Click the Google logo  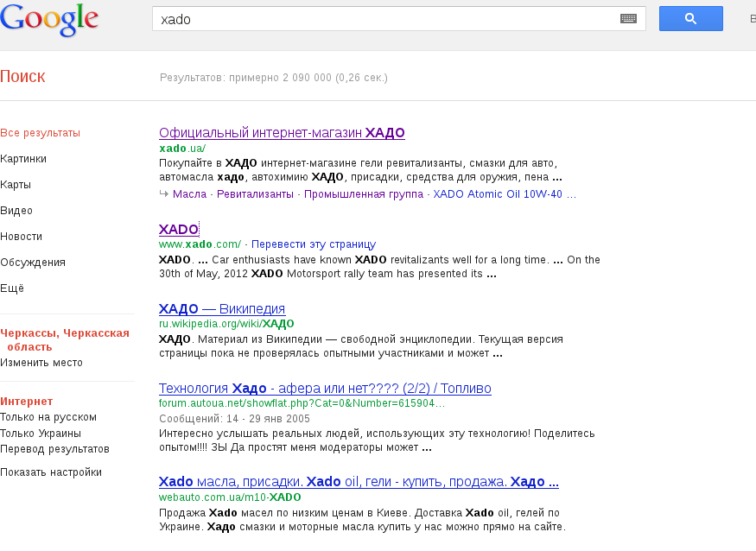49,19
